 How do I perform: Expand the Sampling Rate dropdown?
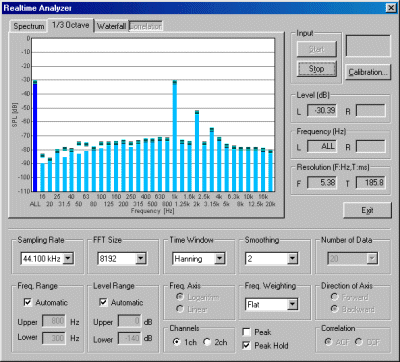pyautogui.click(x=68, y=258)
